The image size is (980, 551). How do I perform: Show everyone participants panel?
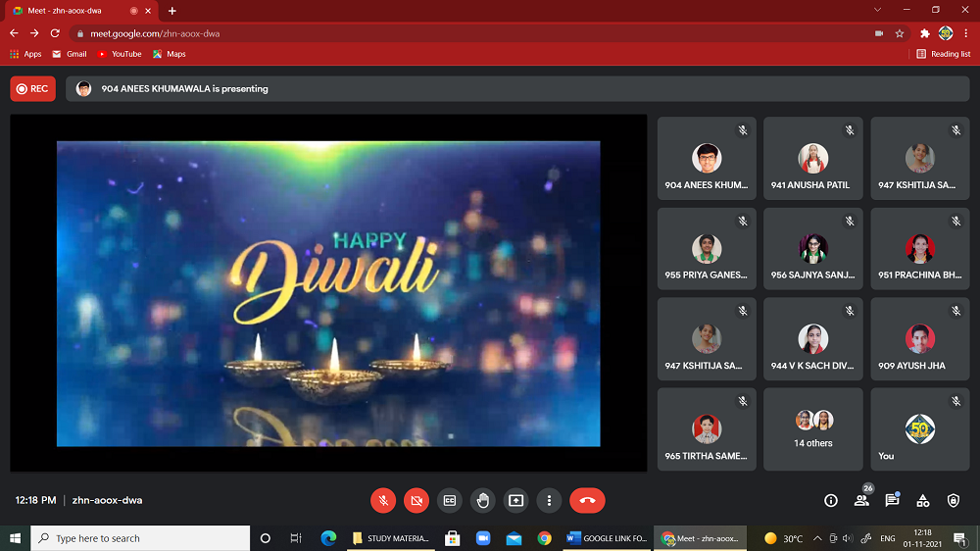861,500
